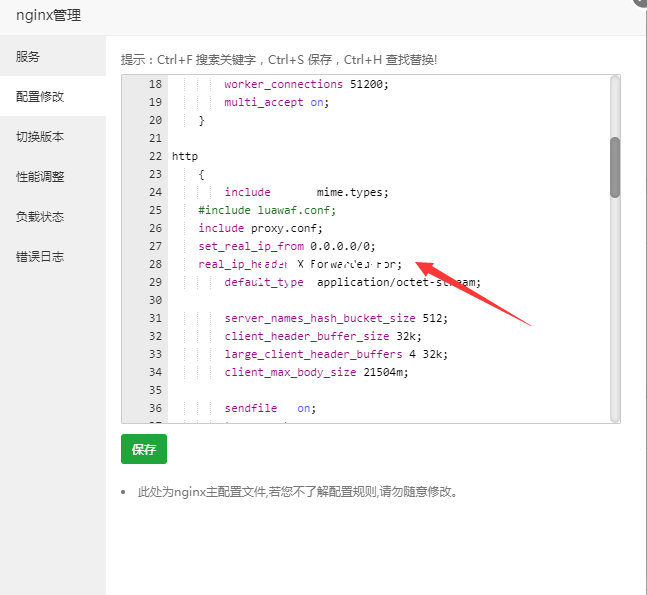Close the nginx管理 dialog
This screenshot has width=647, height=595.
click(x=639, y=3)
